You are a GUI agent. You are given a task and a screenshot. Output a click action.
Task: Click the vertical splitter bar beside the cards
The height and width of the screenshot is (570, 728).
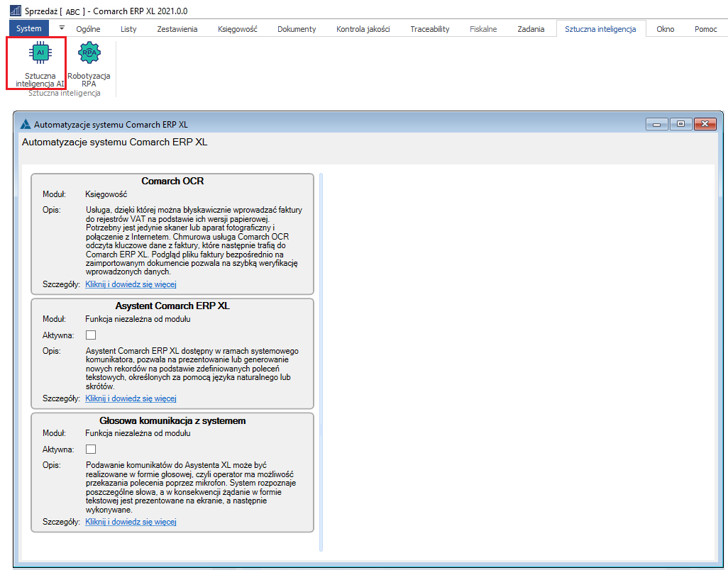point(321,362)
